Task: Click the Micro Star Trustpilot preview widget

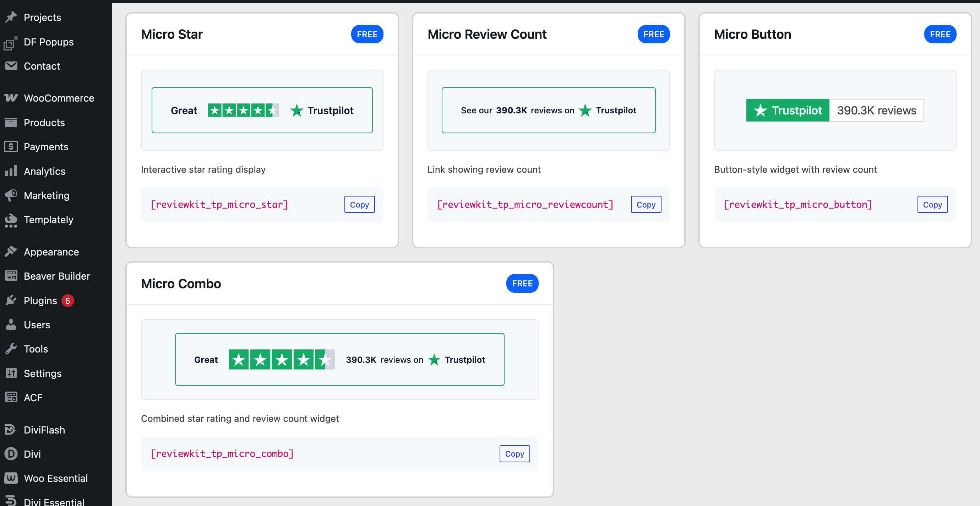Action: (x=262, y=111)
